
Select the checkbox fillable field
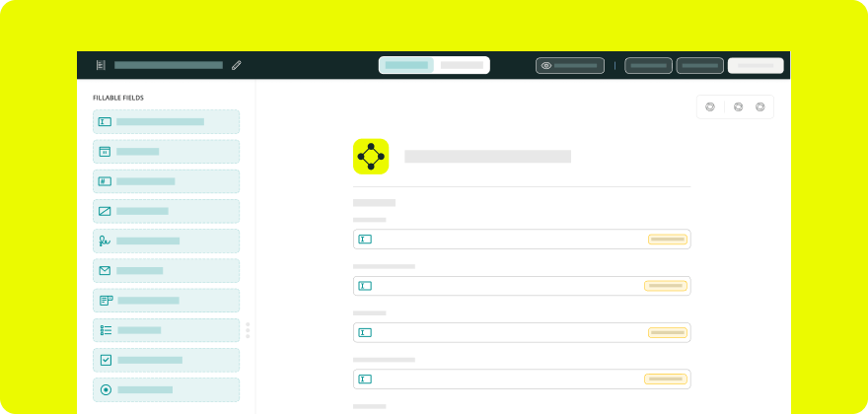pos(166,361)
